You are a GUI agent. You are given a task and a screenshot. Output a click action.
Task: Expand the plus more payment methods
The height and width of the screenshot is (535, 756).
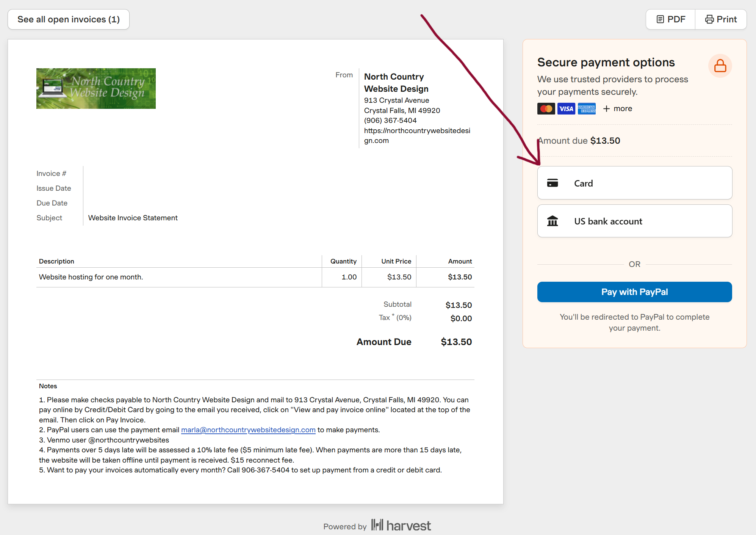click(618, 109)
